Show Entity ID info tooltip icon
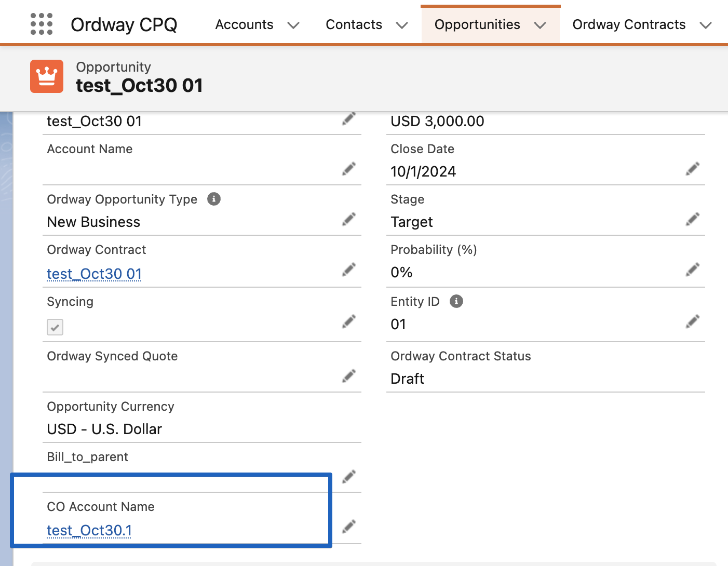Screen dimensions: 728x566 456,301
